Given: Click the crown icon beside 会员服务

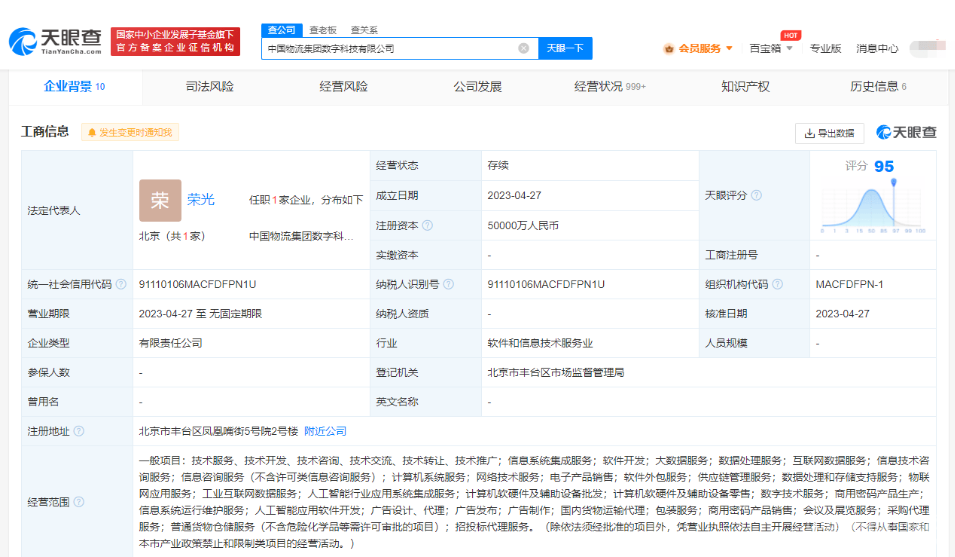Looking at the screenshot, I should coord(669,49).
